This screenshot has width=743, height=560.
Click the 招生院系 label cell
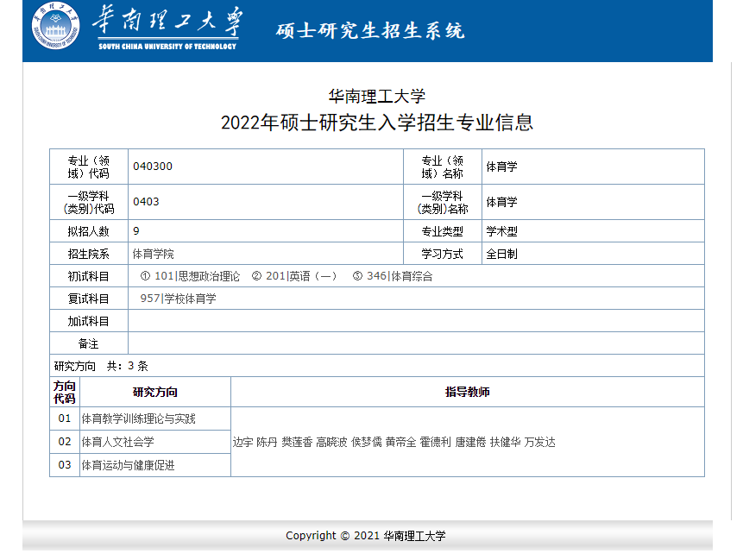(x=89, y=254)
